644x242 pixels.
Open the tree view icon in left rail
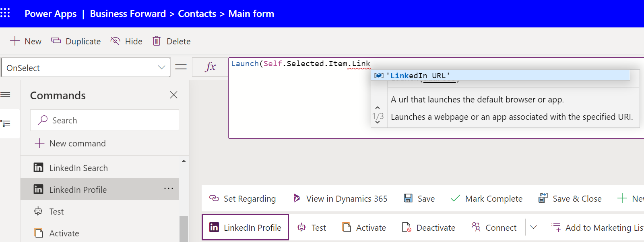(x=5, y=123)
